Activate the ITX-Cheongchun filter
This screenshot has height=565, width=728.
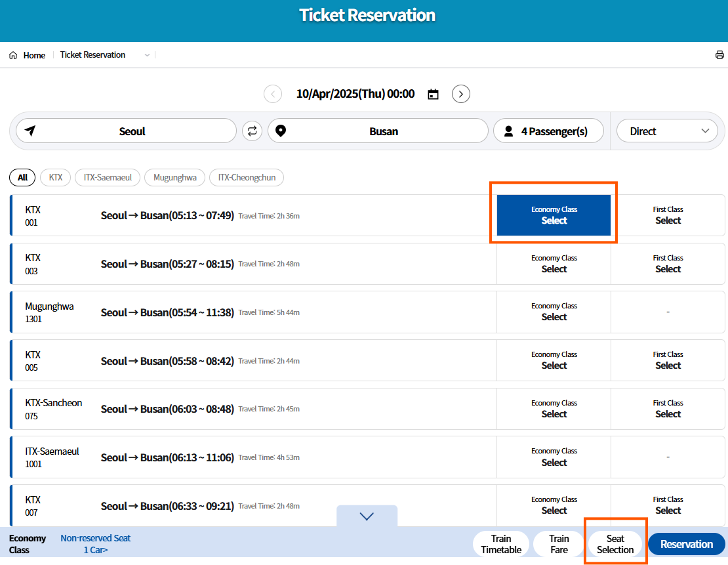[246, 177]
